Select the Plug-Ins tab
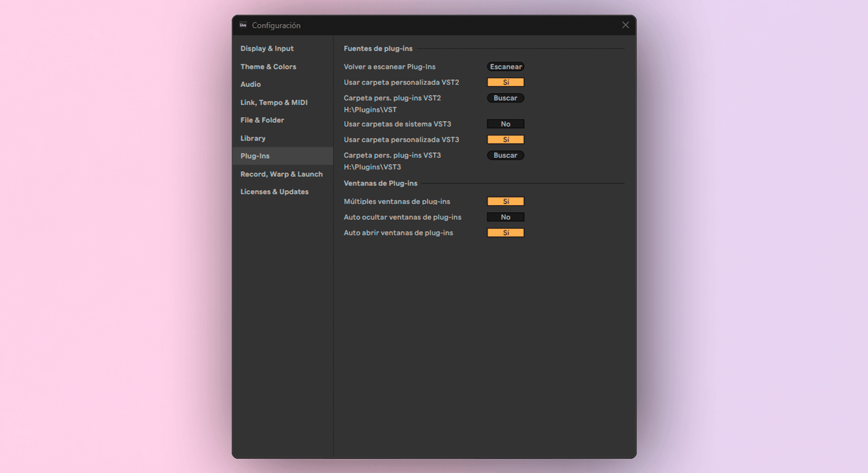 point(255,156)
